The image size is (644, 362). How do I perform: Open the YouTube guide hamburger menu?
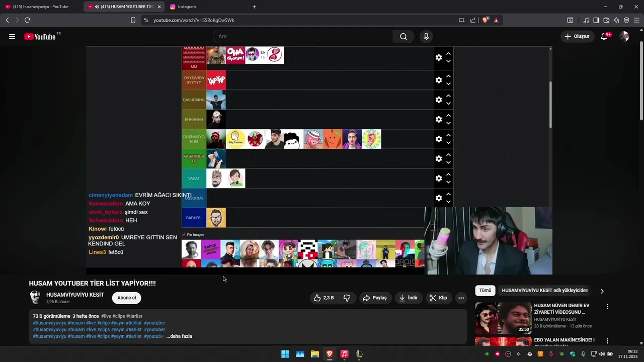tap(12, 36)
